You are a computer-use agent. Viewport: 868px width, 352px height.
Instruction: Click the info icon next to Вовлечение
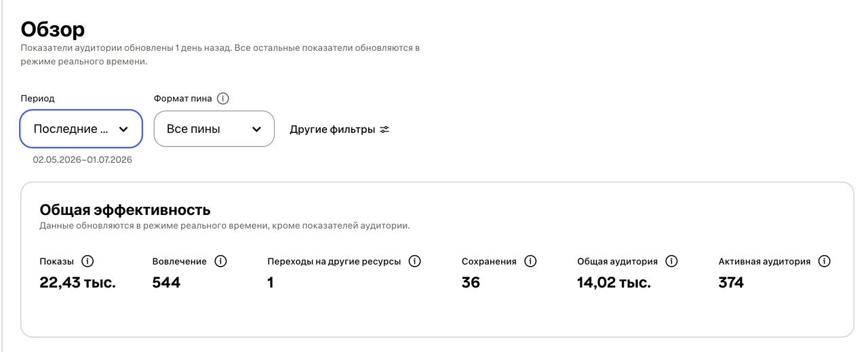[220, 261]
